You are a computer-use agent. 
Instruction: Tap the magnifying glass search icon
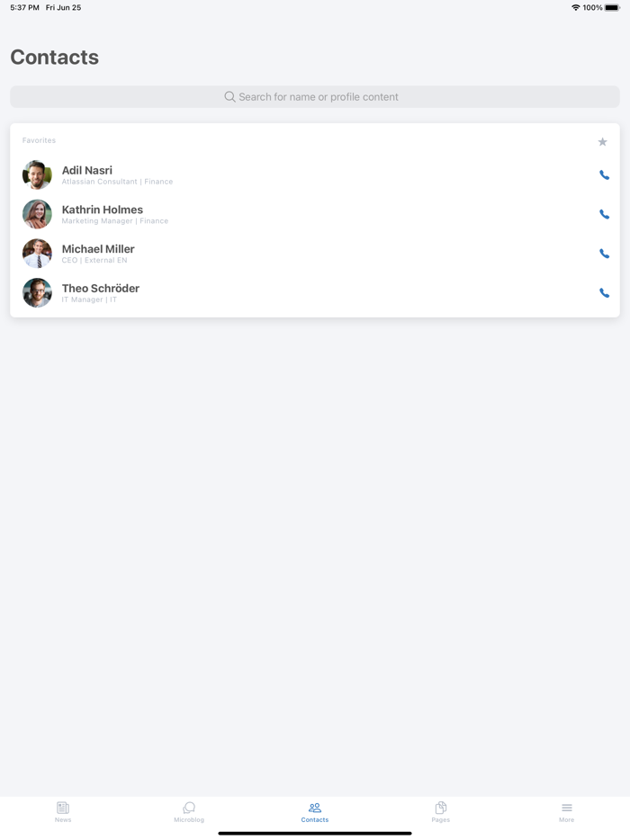tap(229, 97)
